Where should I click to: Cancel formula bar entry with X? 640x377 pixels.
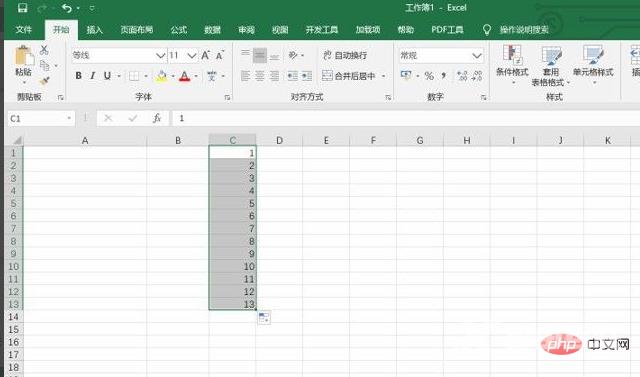[x=108, y=118]
